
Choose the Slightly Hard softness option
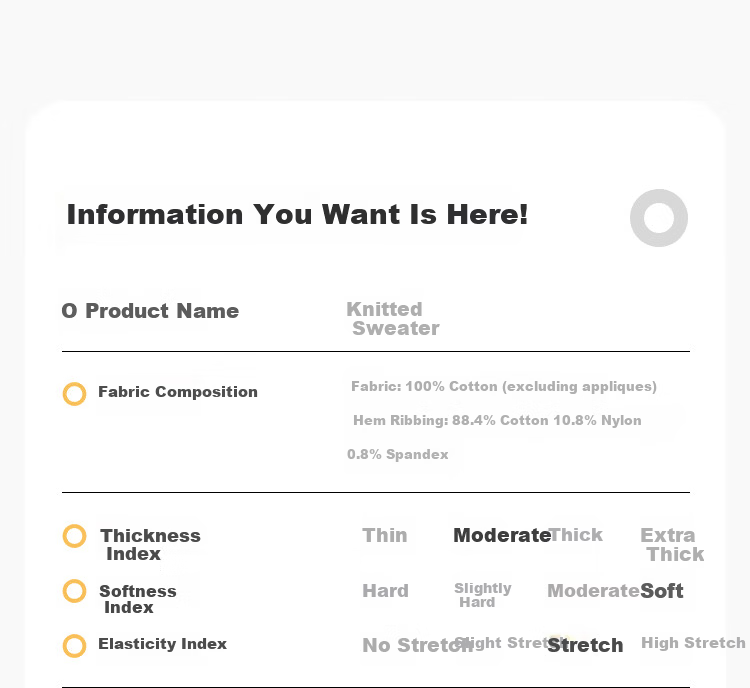point(483,595)
